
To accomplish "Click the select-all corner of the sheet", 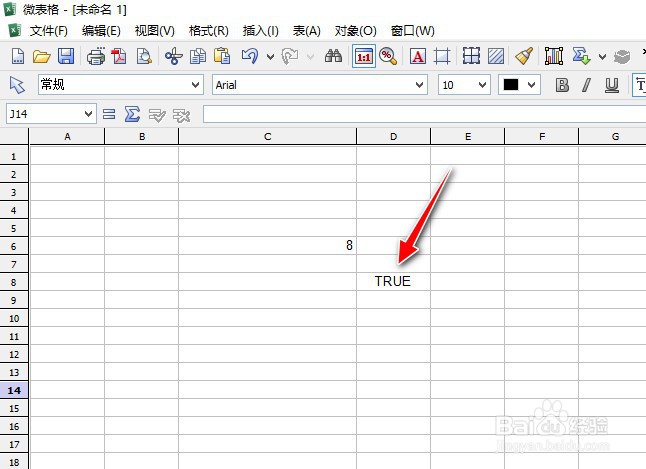I will click(14, 136).
